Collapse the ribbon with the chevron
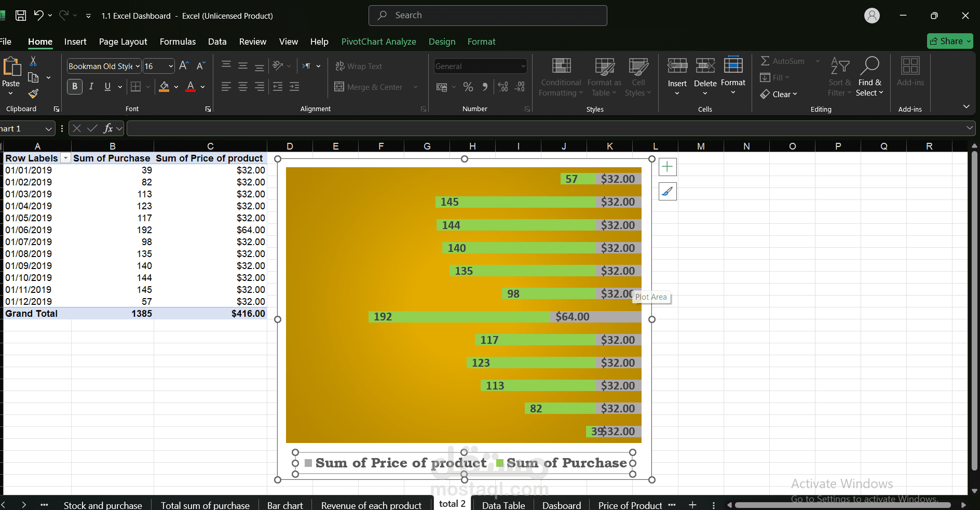Viewport: 980px width, 510px height. (x=966, y=106)
